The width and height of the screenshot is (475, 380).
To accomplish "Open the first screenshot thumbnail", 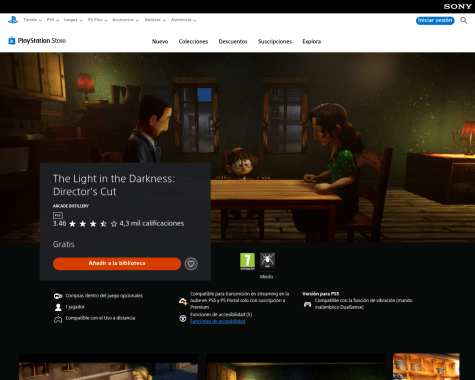I will [x=108, y=367].
